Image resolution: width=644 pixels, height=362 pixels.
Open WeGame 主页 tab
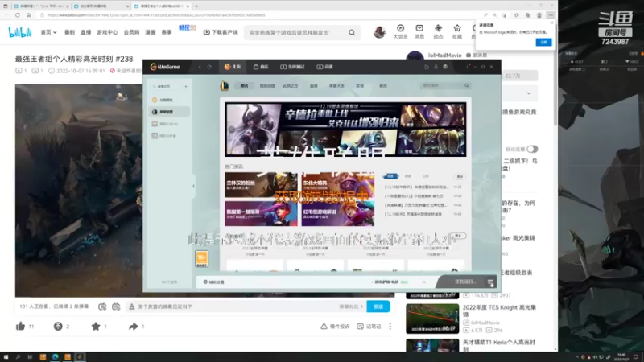[233, 67]
